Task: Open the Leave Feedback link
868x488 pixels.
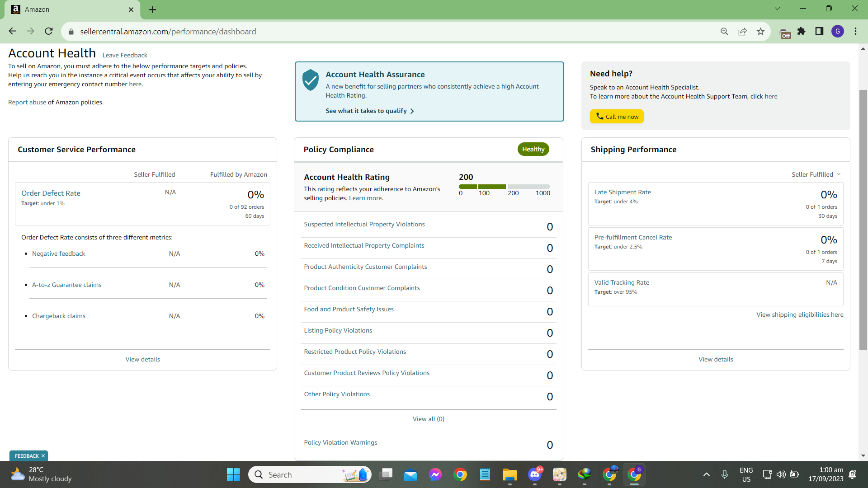Action: (x=125, y=55)
